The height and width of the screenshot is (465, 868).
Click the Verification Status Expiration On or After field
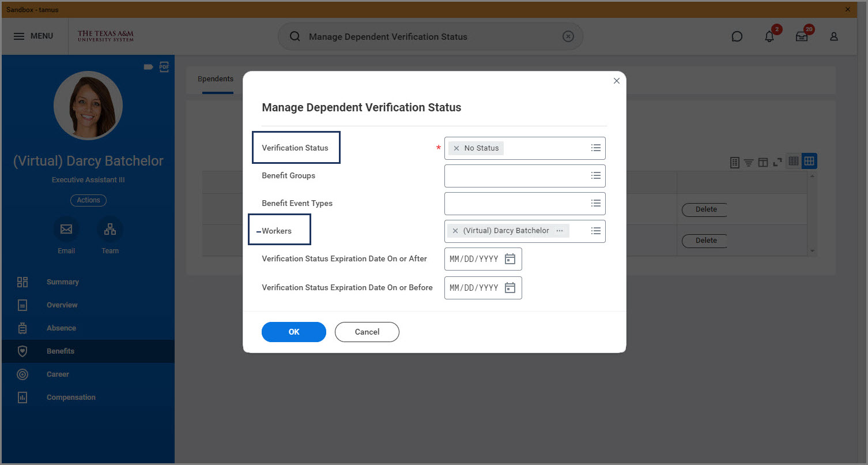coord(474,259)
